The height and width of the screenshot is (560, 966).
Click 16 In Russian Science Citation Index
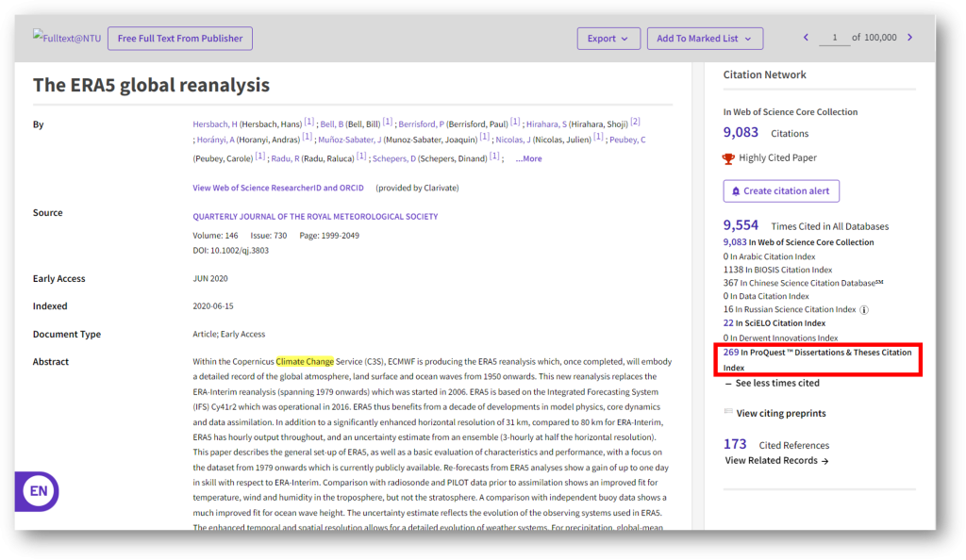[790, 309]
